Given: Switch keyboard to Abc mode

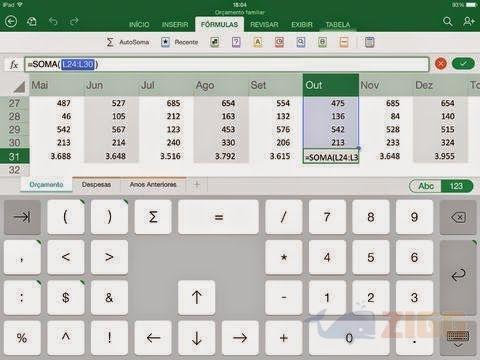Looking at the screenshot, I should [426, 186].
